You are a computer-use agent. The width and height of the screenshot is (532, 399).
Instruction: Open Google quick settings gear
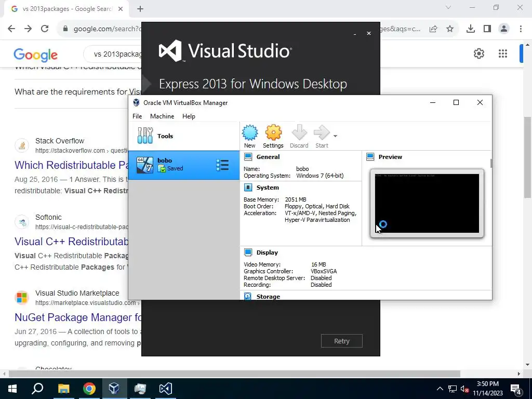click(x=478, y=54)
